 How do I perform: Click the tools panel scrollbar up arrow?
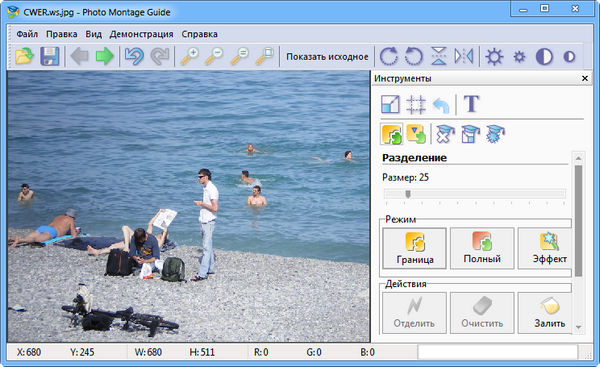click(x=578, y=158)
